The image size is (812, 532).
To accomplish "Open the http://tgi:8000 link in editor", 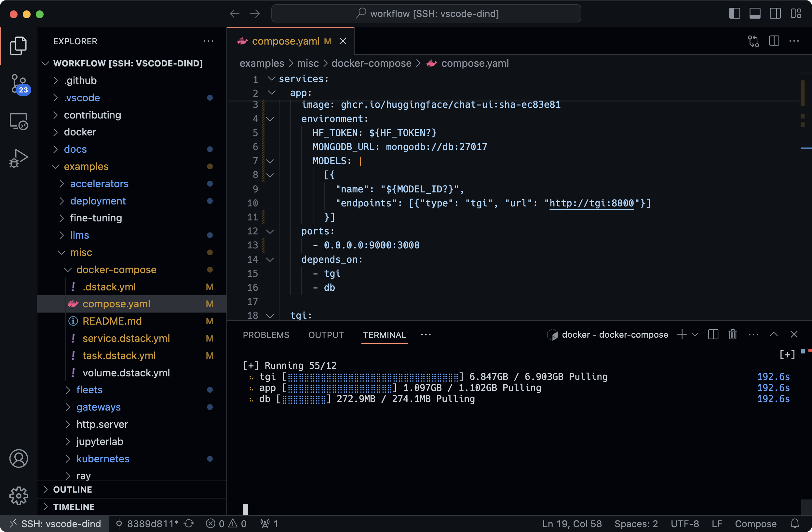I will point(591,203).
